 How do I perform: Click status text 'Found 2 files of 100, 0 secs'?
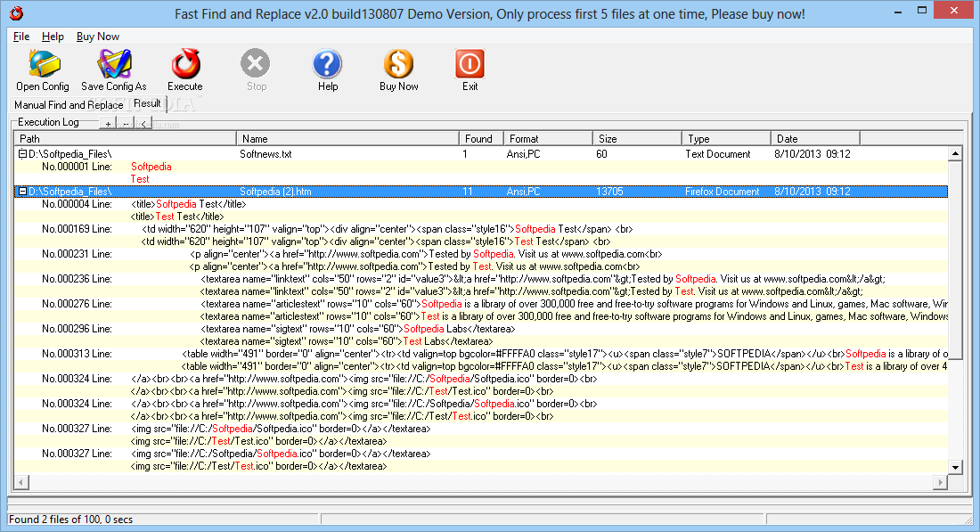point(70,519)
